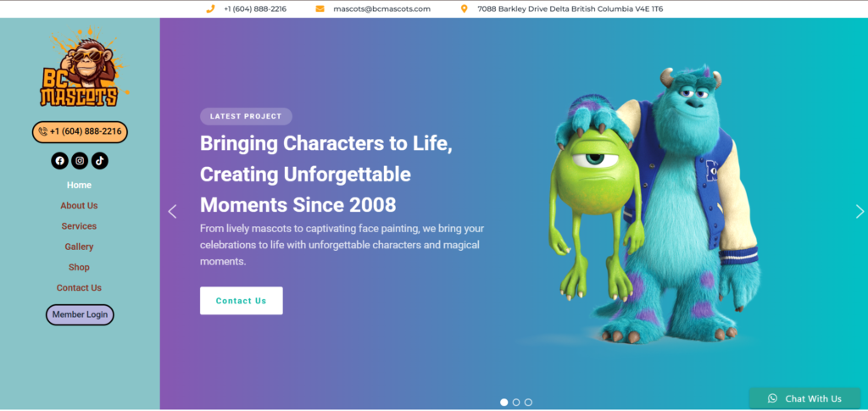Open the About Us menu item
Screen dimensions: 868x411
(x=79, y=206)
